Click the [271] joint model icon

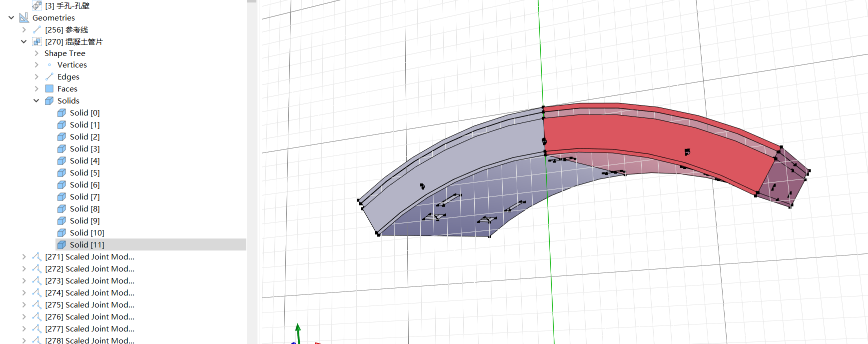pos(37,256)
